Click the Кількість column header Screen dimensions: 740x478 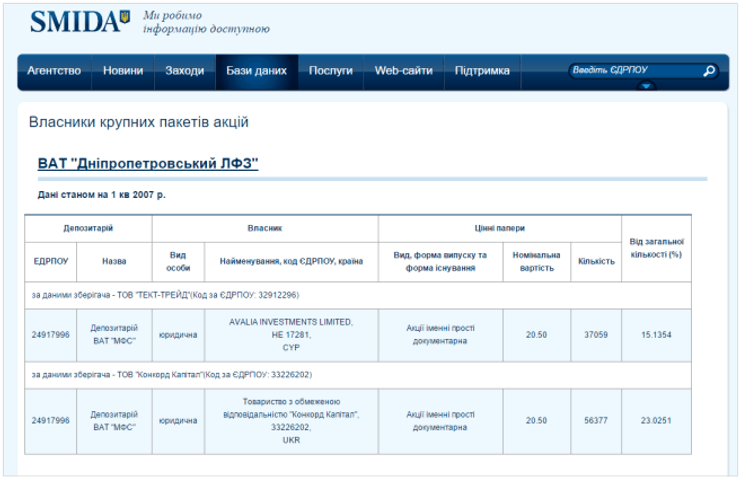tap(596, 261)
